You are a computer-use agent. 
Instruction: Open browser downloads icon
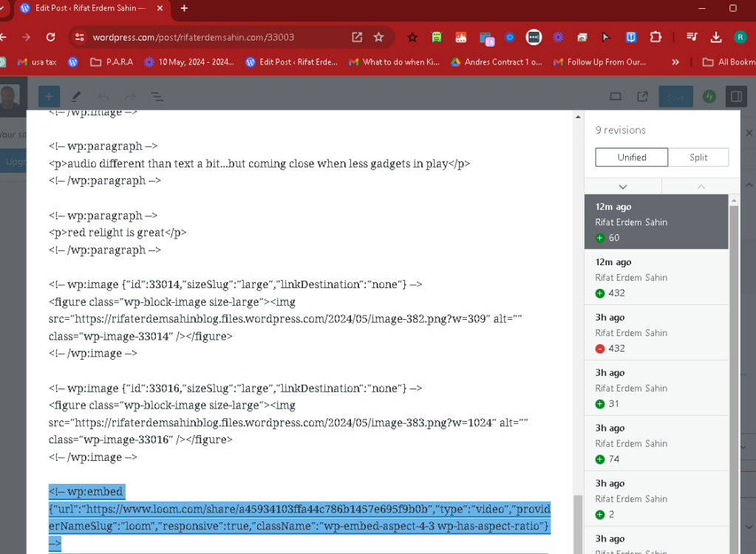click(716, 37)
